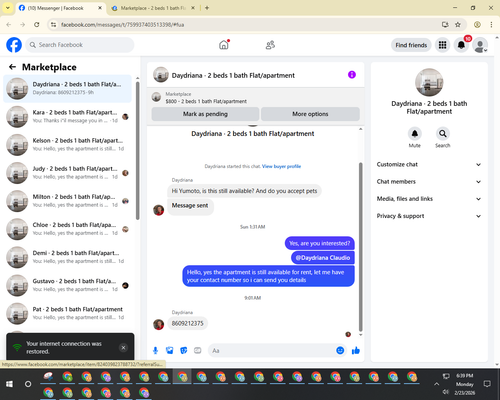Open Windows search circle icon
The width and height of the screenshot is (500, 400).
tap(28, 384)
